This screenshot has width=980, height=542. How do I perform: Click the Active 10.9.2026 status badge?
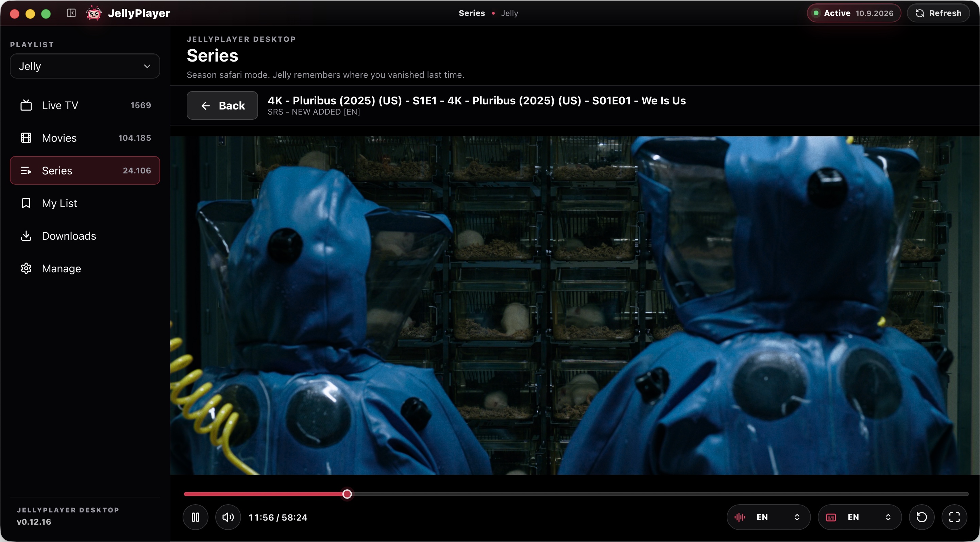854,13
